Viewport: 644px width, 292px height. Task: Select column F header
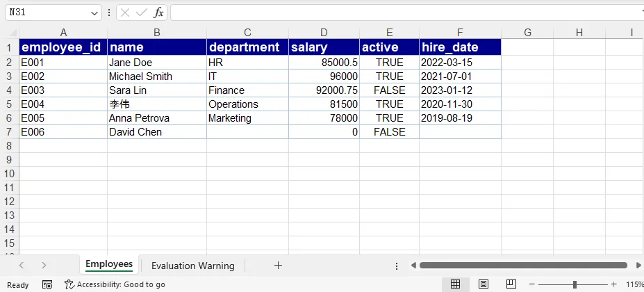pos(460,33)
